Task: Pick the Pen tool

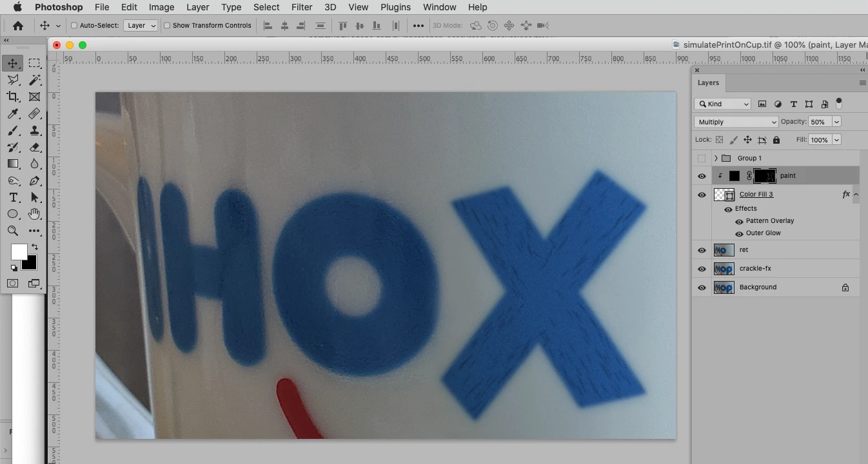Action: pos(34,180)
